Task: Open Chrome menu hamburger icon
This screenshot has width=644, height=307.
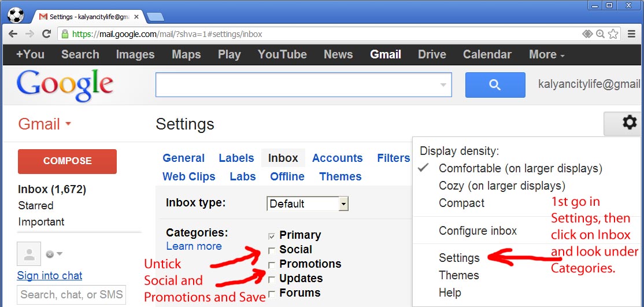Action: 631,34
